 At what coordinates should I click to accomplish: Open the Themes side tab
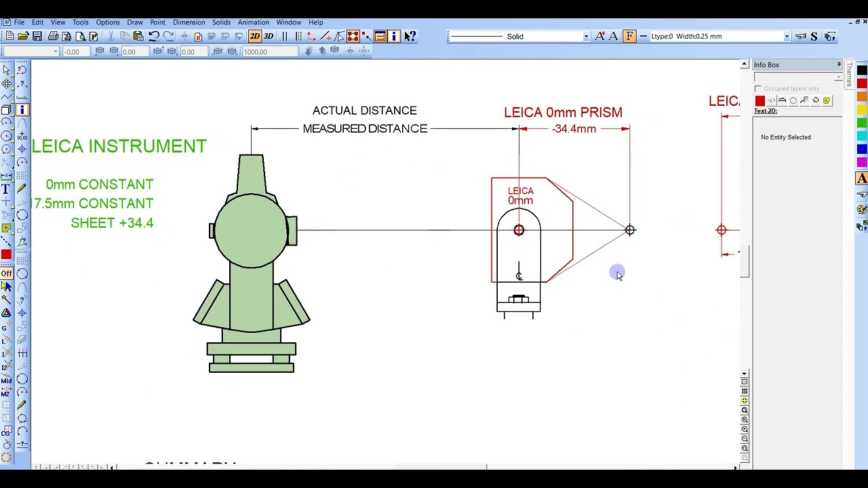pos(848,75)
